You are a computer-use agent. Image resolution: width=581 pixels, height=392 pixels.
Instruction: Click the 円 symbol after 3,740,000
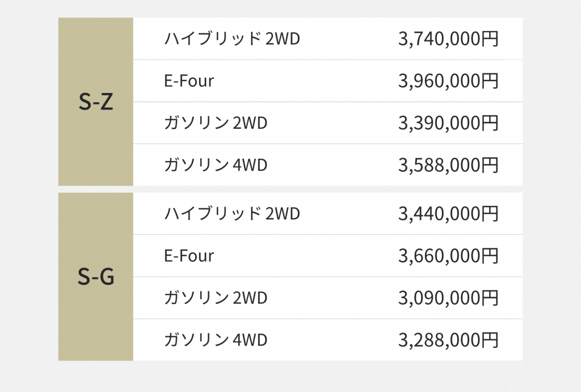click(490, 39)
